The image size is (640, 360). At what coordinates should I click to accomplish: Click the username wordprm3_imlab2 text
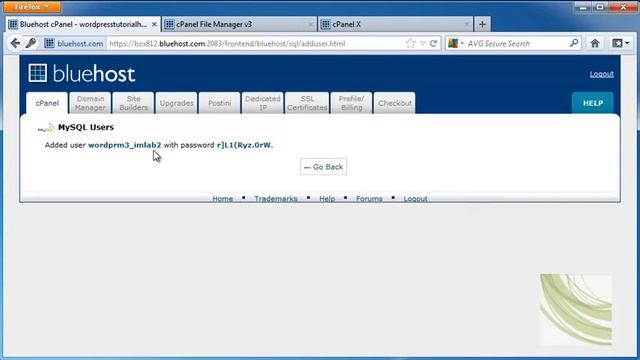pyautogui.click(x=124, y=145)
